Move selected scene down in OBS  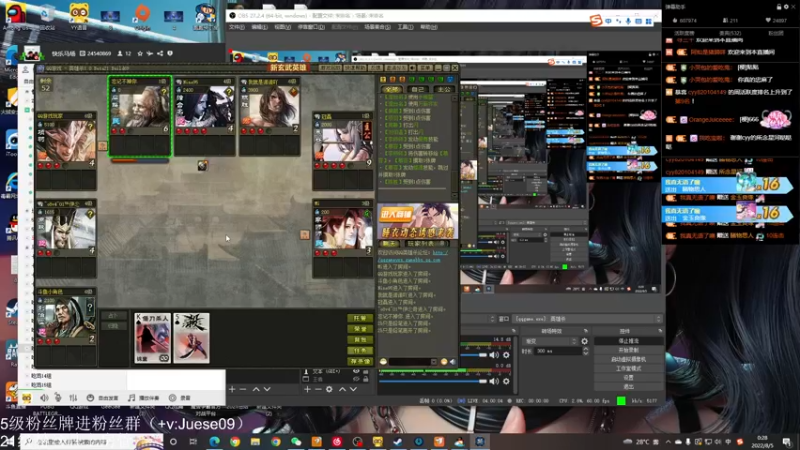(267, 389)
